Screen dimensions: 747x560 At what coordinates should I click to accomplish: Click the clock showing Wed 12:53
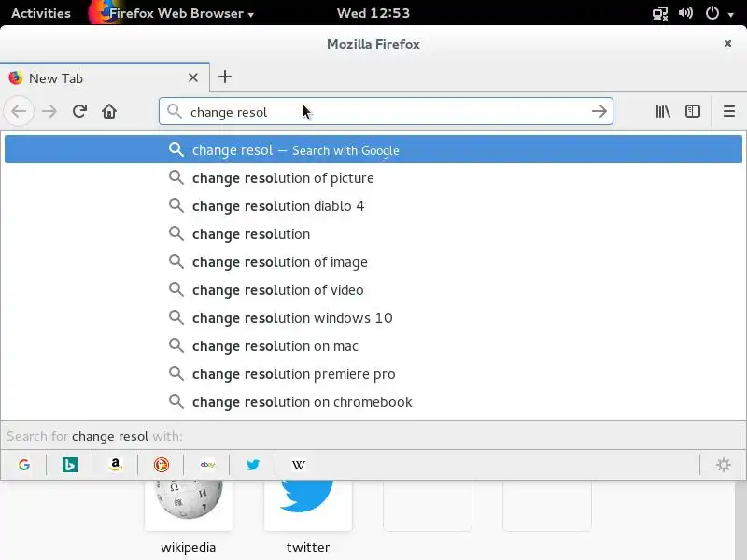373,13
